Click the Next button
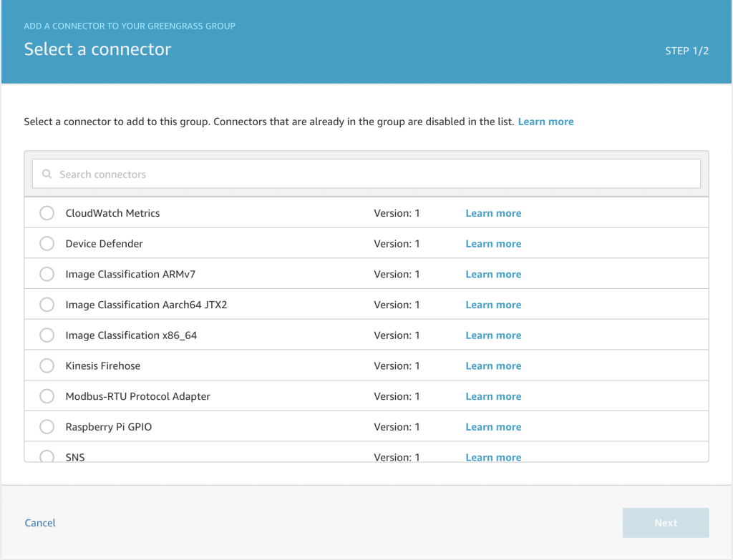Image resolution: width=733 pixels, height=560 pixels. 666,523
